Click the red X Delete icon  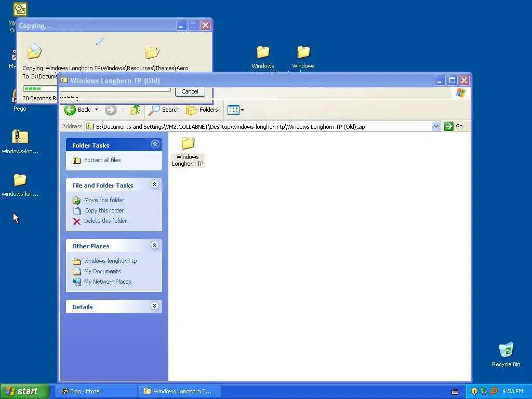77,221
